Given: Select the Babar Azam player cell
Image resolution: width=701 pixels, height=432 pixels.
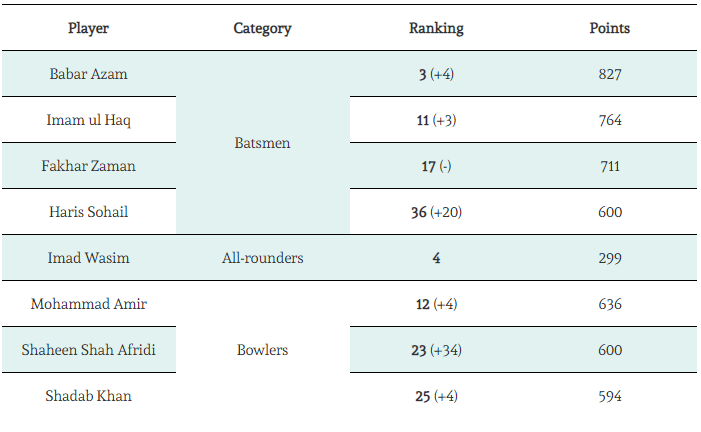Looking at the screenshot, I should point(88,74).
